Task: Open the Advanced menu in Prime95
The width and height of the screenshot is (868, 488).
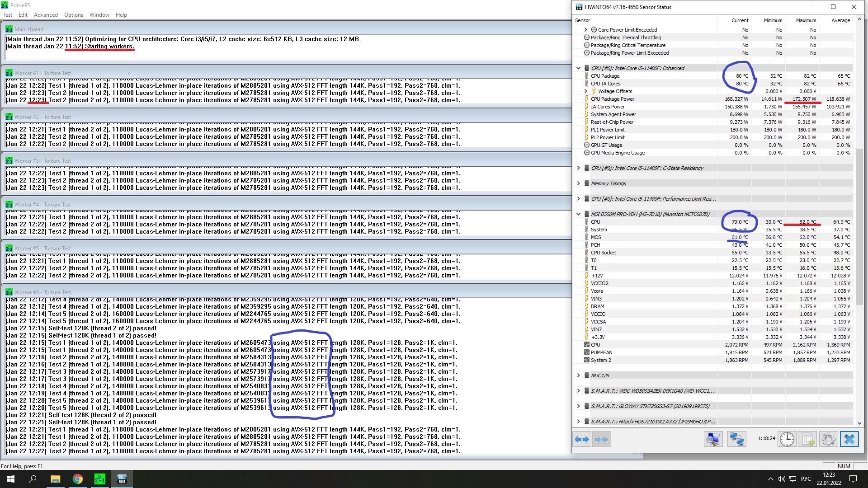Action: point(46,15)
